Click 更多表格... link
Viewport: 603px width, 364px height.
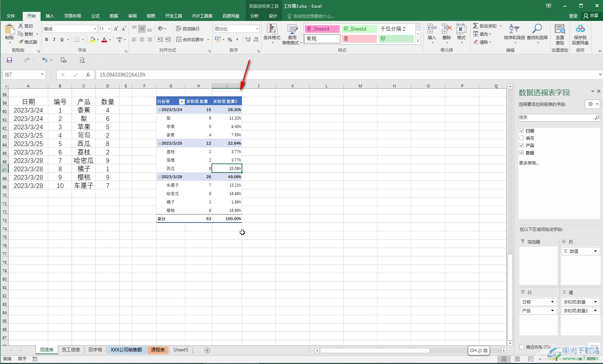point(529,163)
